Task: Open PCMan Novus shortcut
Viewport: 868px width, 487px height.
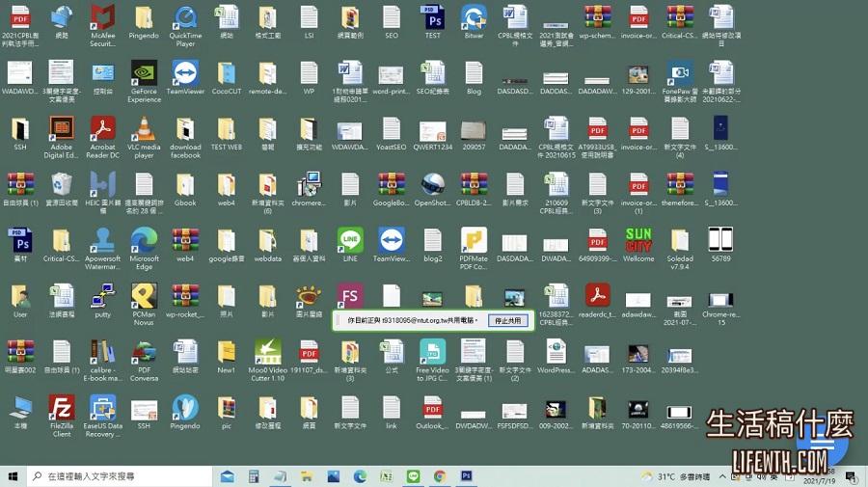Action: [x=144, y=304]
